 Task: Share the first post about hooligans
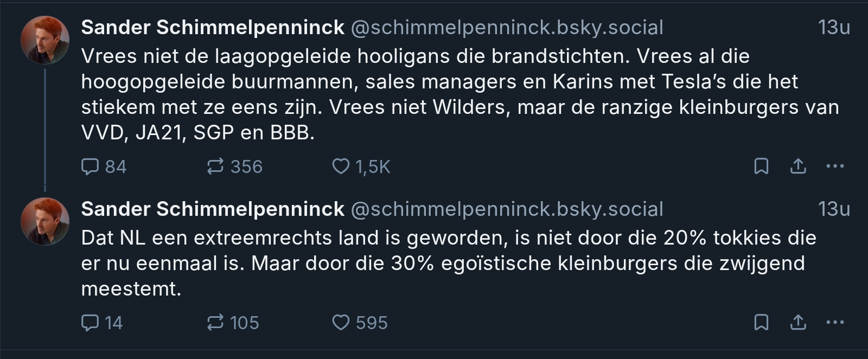(798, 166)
